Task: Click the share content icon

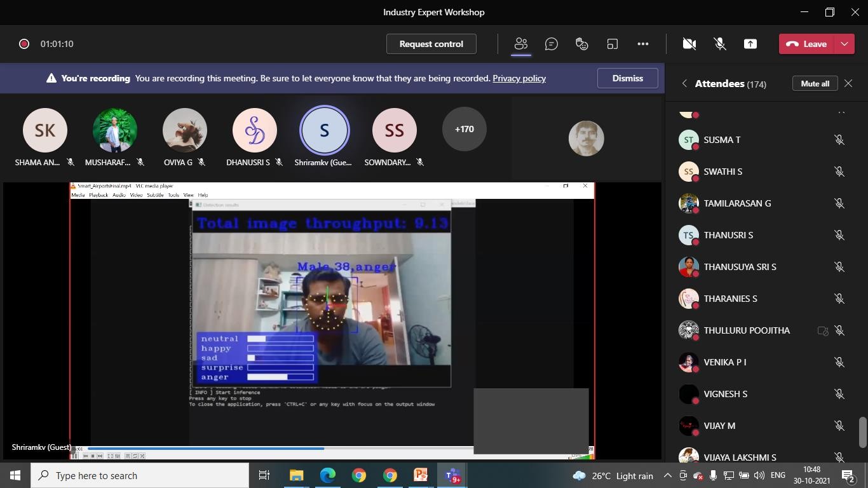Action: click(x=750, y=43)
